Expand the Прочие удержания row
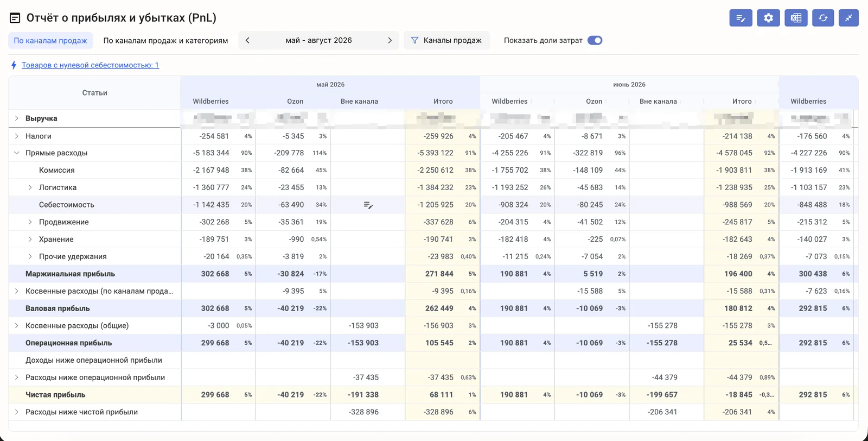The height and width of the screenshot is (441, 868). pos(30,257)
